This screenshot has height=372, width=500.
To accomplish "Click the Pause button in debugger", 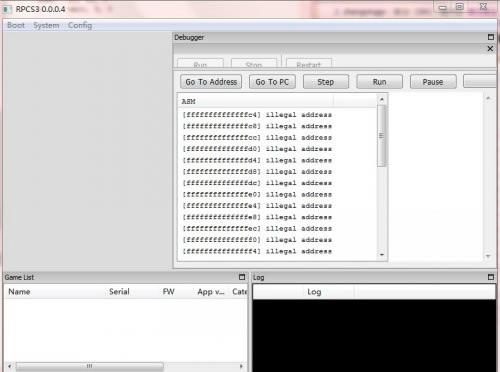I will (x=433, y=82).
